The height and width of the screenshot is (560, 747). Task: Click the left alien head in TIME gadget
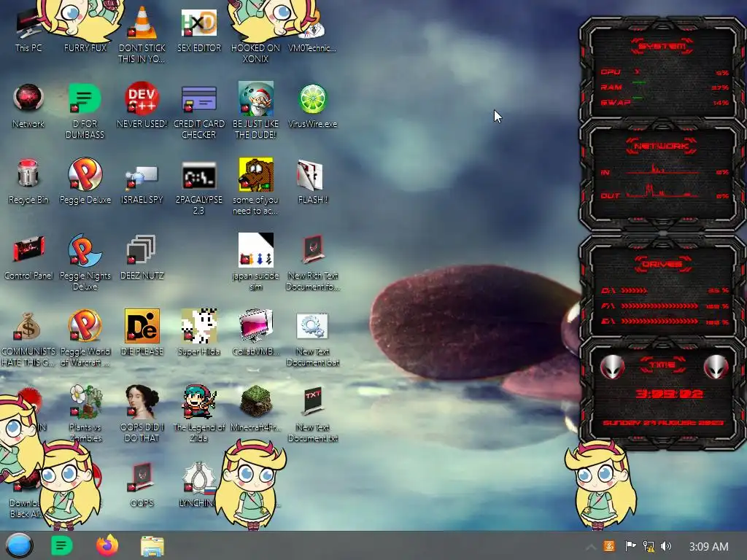click(x=612, y=366)
